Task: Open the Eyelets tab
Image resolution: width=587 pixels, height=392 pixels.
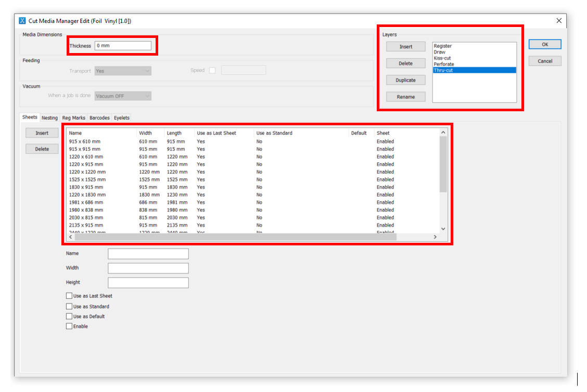Action: (121, 118)
